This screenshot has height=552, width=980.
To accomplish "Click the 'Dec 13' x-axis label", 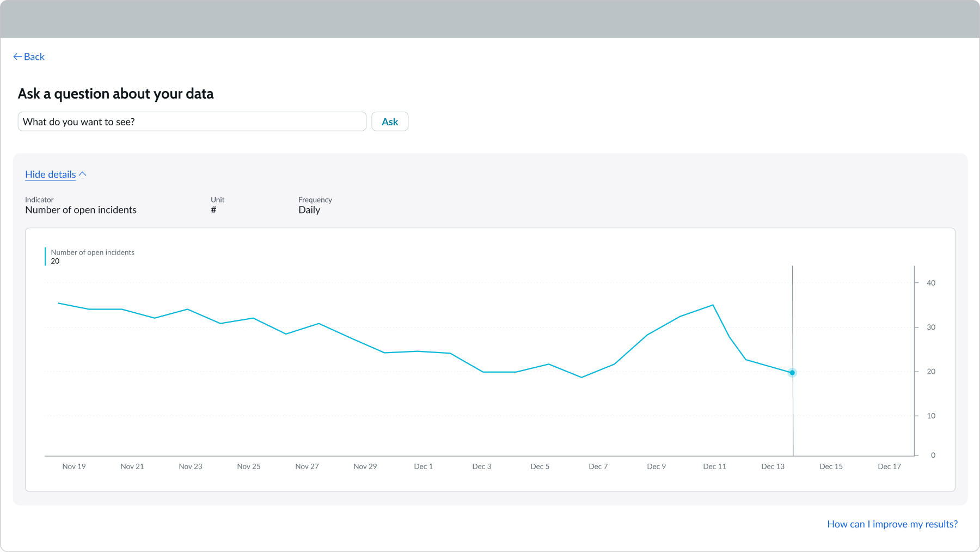I will click(773, 466).
